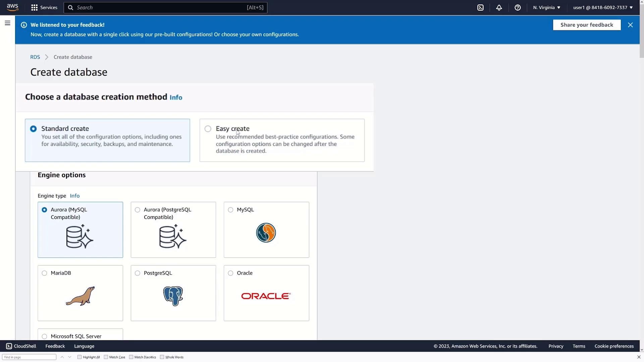Expand the N. Virginia region dropdown
644x362 pixels.
click(547, 7)
